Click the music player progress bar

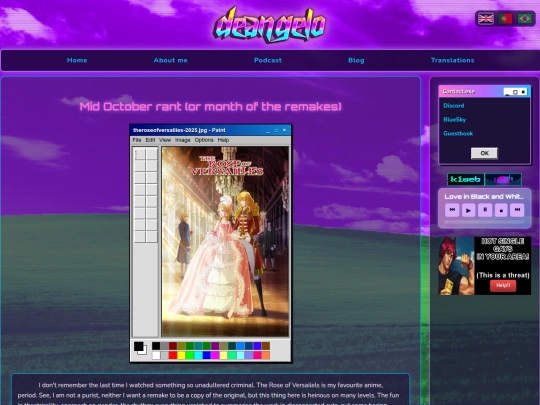click(x=485, y=222)
